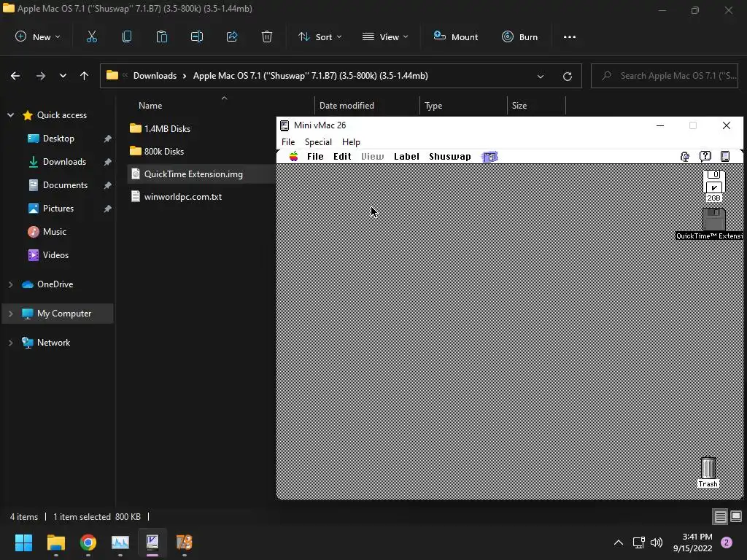This screenshot has width=747, height=560.
Task: Open recent locations chevron
Action: coord(63,76)
